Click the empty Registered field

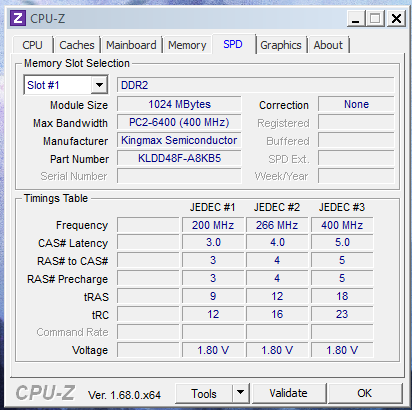pyautogui.click(x=356, y=122)
